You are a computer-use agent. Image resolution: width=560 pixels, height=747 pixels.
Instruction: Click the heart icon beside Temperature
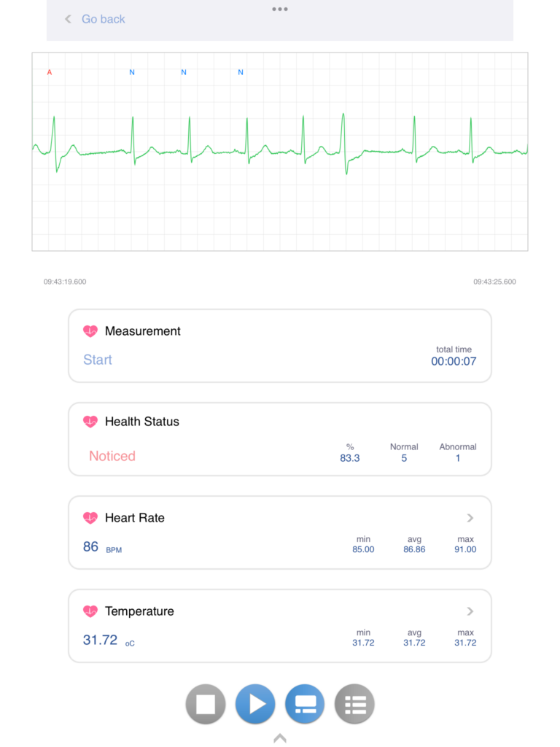click(90, 611)
